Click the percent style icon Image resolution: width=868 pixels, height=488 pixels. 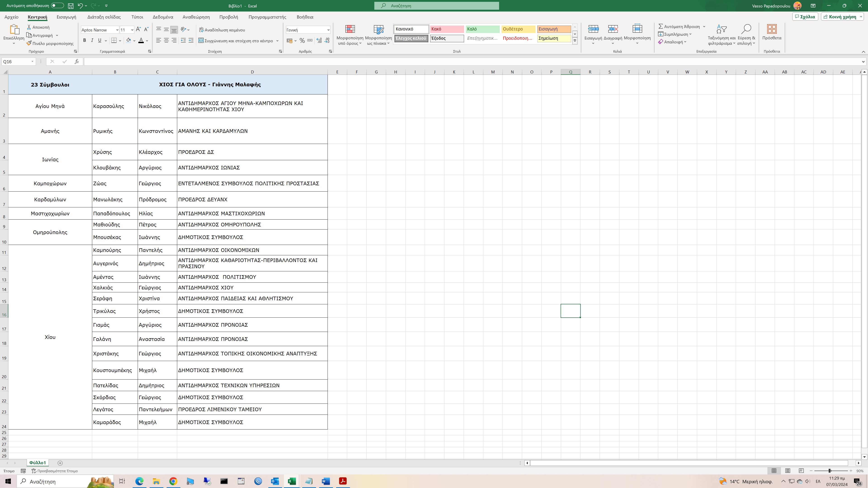302,40
